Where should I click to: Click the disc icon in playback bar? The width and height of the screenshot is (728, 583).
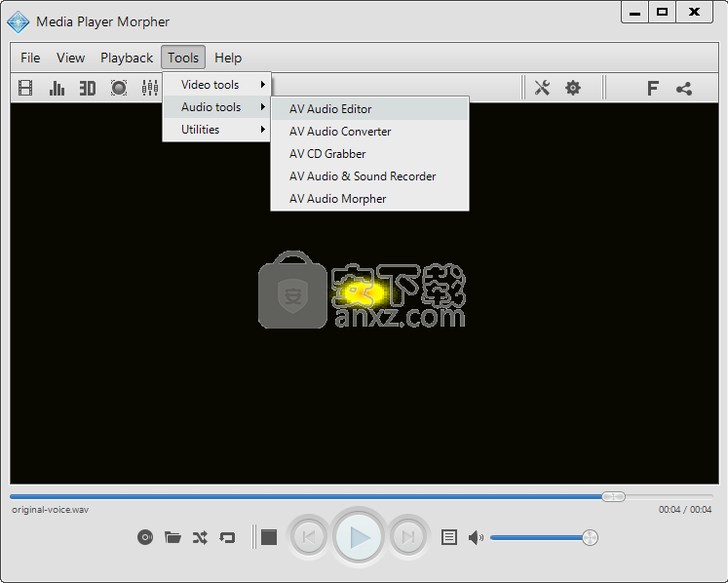(145, 537)
